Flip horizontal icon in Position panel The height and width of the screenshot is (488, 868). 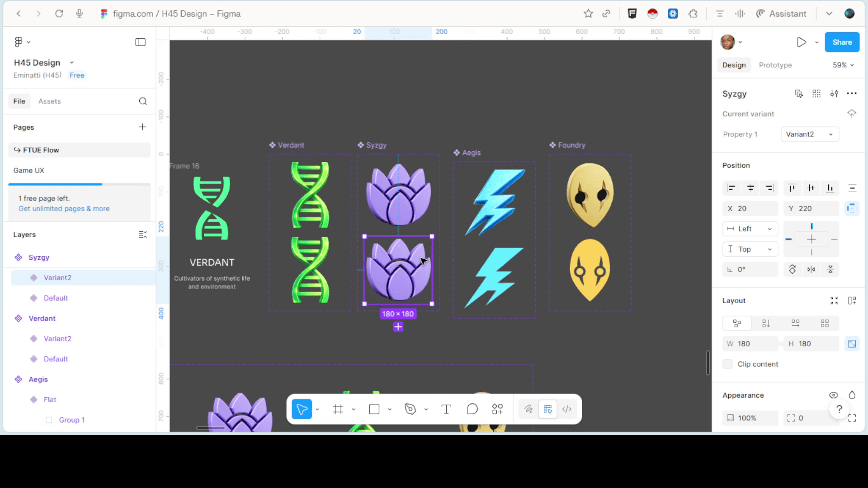[x=811, y=270]
